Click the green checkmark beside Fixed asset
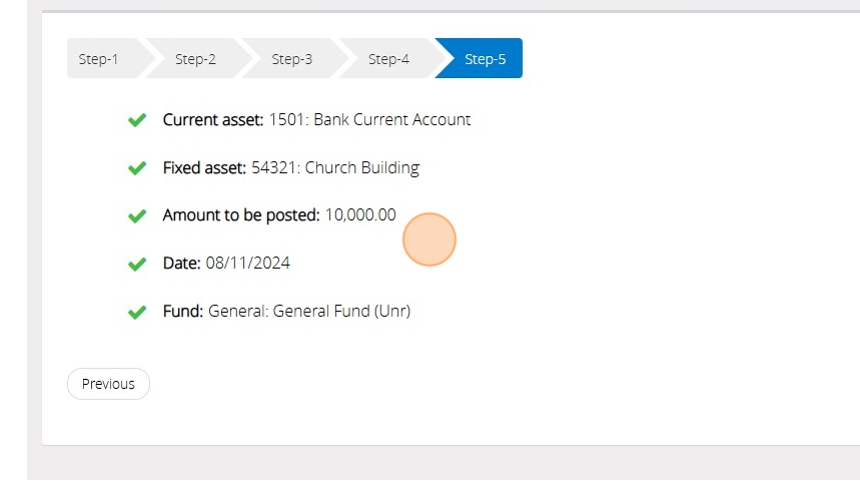 pos(137,168)
